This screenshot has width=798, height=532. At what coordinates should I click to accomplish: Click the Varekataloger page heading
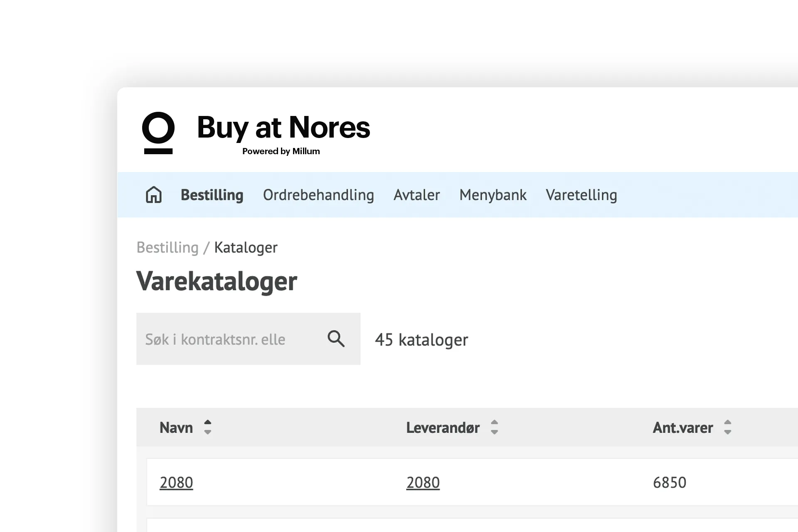tap(217, 281)
